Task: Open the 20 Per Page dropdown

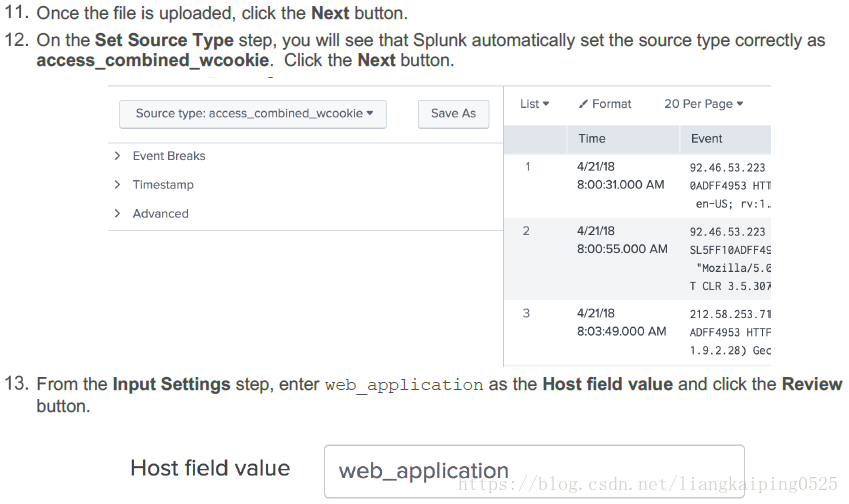Action: pos(703,104)
